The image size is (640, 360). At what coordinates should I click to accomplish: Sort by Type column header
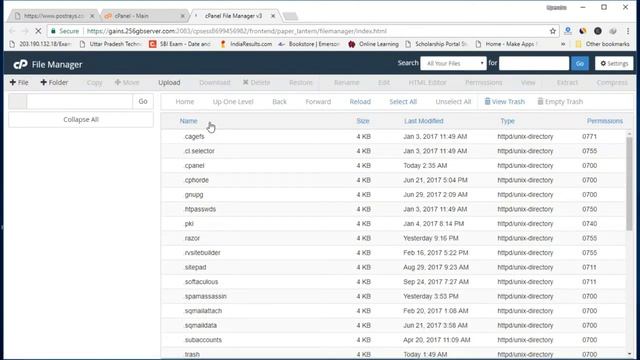(x=507, y=121)
